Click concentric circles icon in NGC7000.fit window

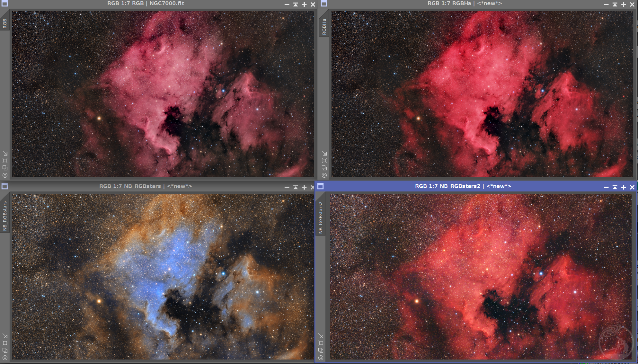coord(5,175)
